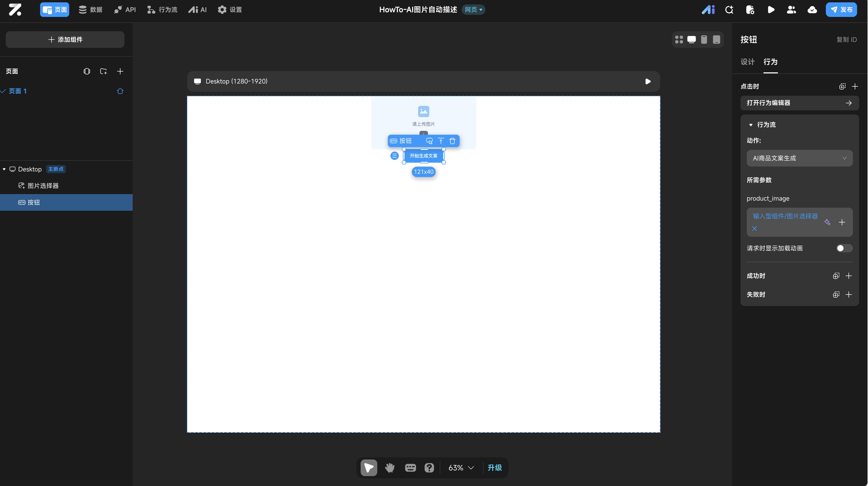
Task: Click the preview play icon in top bar
Action: pos(771,10)
